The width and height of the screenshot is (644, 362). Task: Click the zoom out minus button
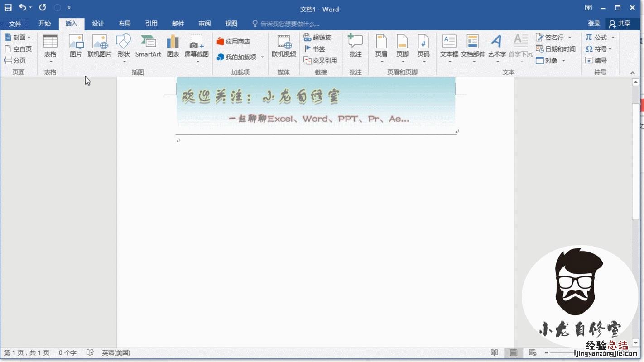[x=547, y=352]
